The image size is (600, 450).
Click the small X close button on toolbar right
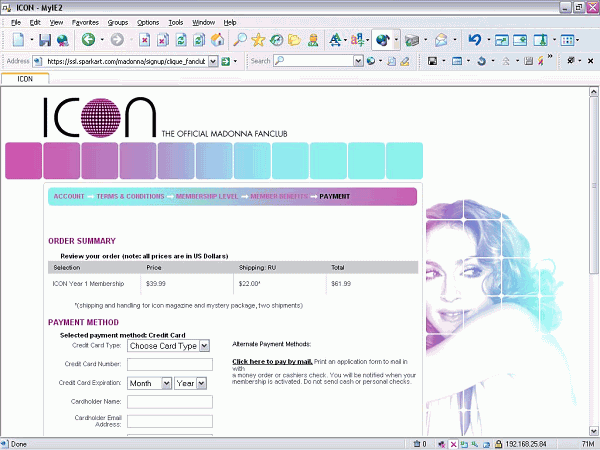point(590,61)
